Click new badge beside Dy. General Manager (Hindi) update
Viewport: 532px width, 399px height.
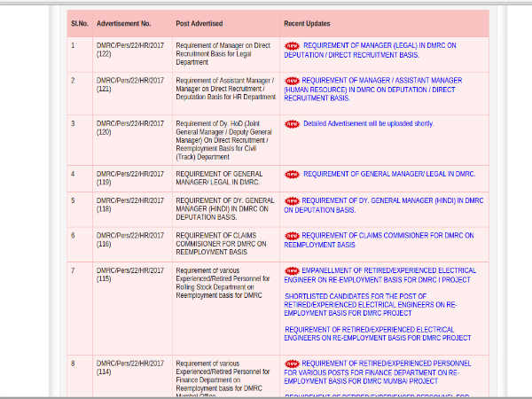click(292, 201)
